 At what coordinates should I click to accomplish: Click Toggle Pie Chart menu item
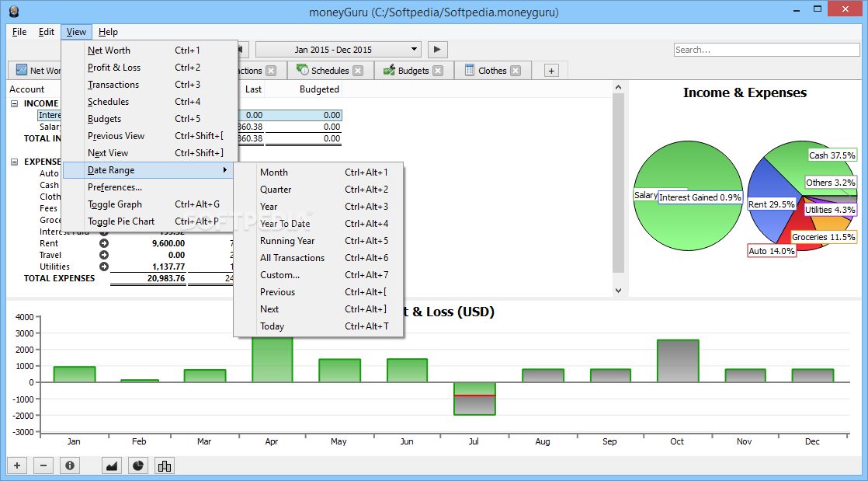coord(150,221)
